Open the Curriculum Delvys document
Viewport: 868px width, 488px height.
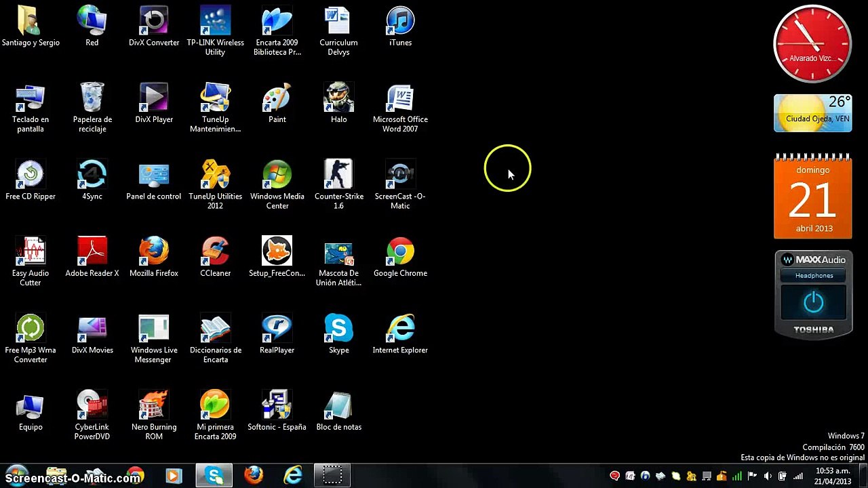click(338, 31)
